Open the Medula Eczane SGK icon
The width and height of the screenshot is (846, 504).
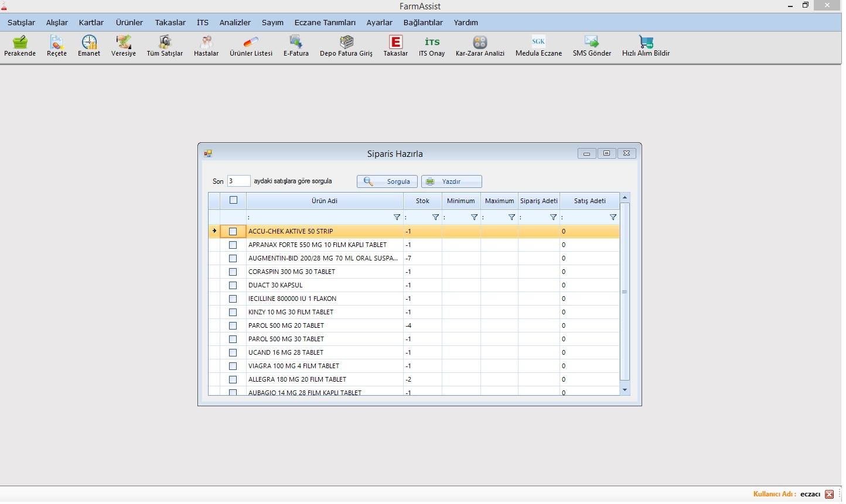[x=538, y=42]
